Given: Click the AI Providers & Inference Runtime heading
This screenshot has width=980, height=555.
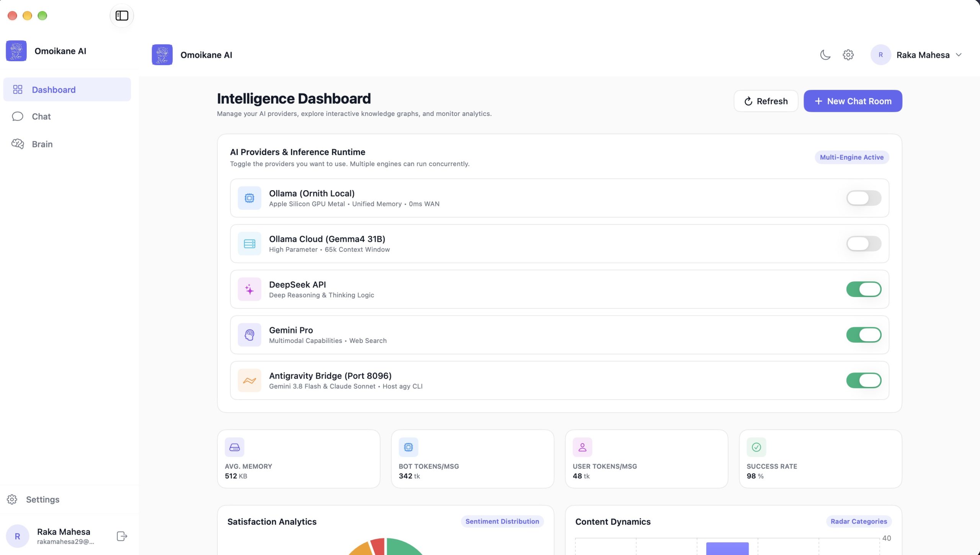Looking at the screenshot, I should click(x=297, y=152).
